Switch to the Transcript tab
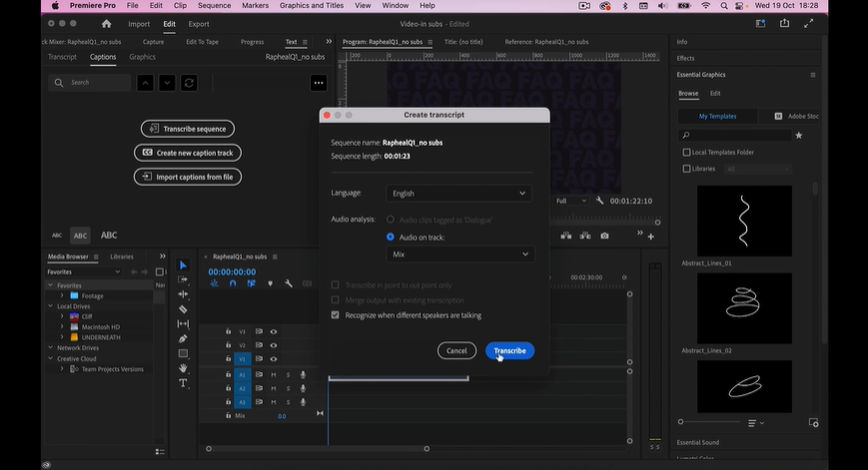The width and height of the screenshot is (868, 470). point(62,57)
